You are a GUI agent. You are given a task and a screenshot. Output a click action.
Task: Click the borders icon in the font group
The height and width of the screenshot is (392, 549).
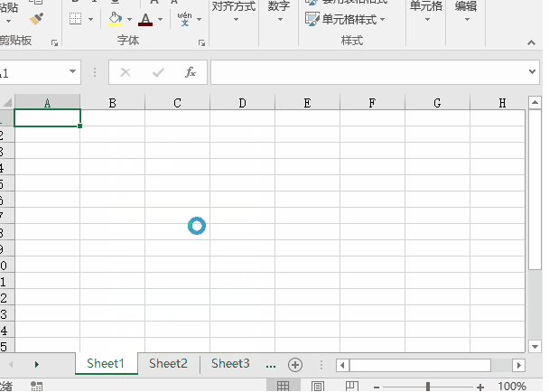pyautogui.click(x=76, y=19)
